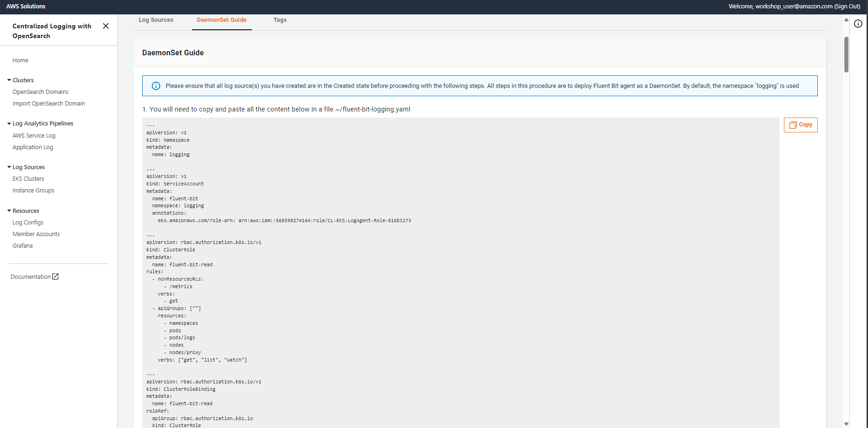The width and height of the screenshot is (868, 428).
Task: Open Import OpenSearch Domain page
Action: click(49, 104)
